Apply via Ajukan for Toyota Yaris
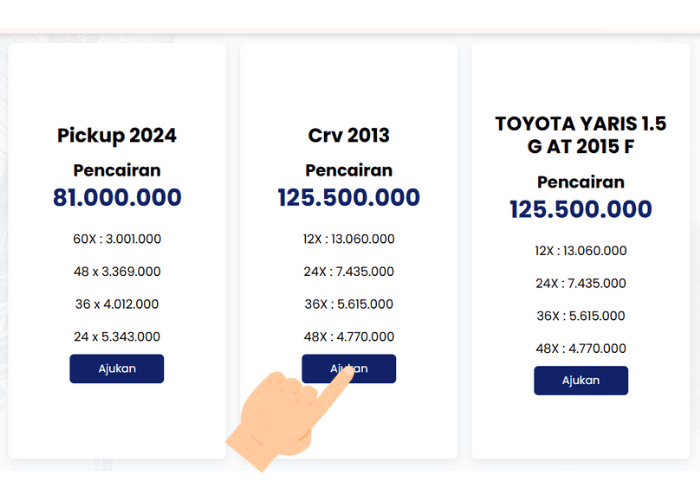 [580, 380]
